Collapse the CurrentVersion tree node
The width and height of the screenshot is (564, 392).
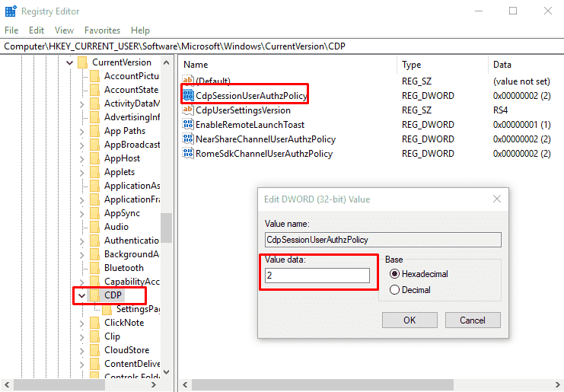click(x=70, y=63)
